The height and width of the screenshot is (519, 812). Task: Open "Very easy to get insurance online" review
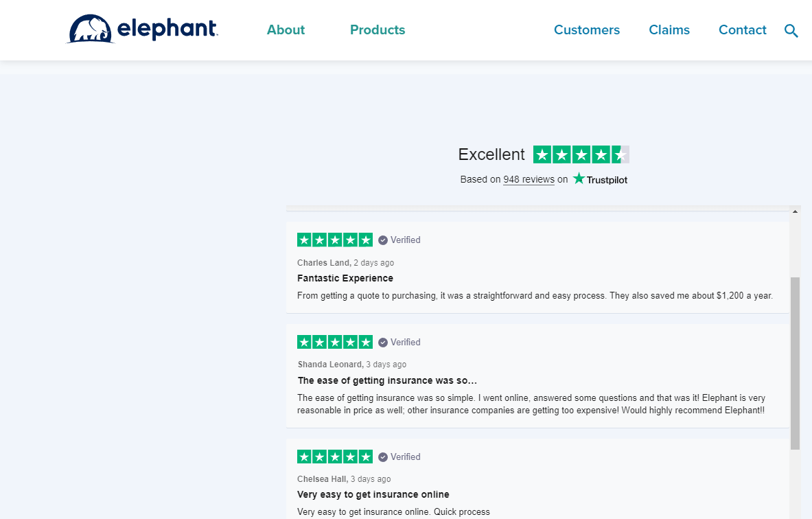click(373, 494)
